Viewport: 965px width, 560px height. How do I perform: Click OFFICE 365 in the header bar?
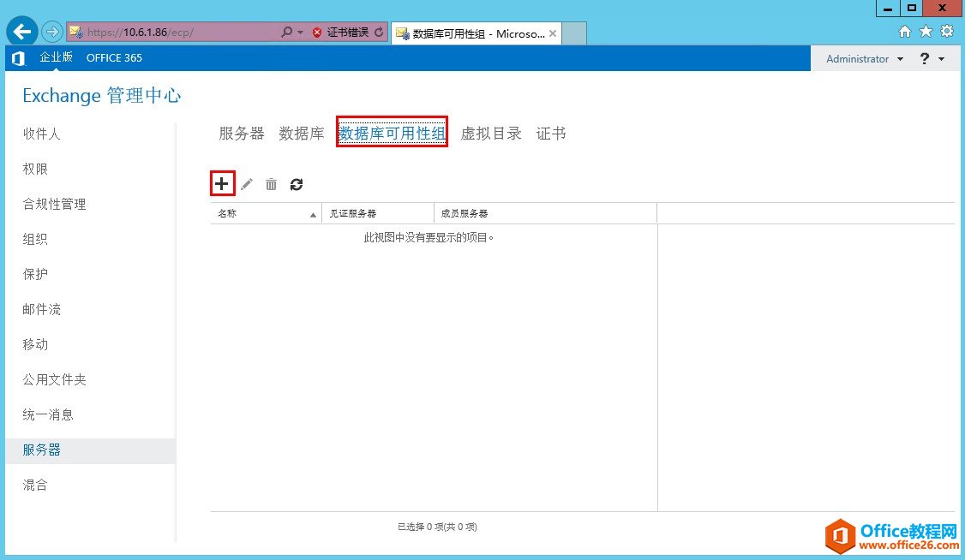click(x=115, y=57)
